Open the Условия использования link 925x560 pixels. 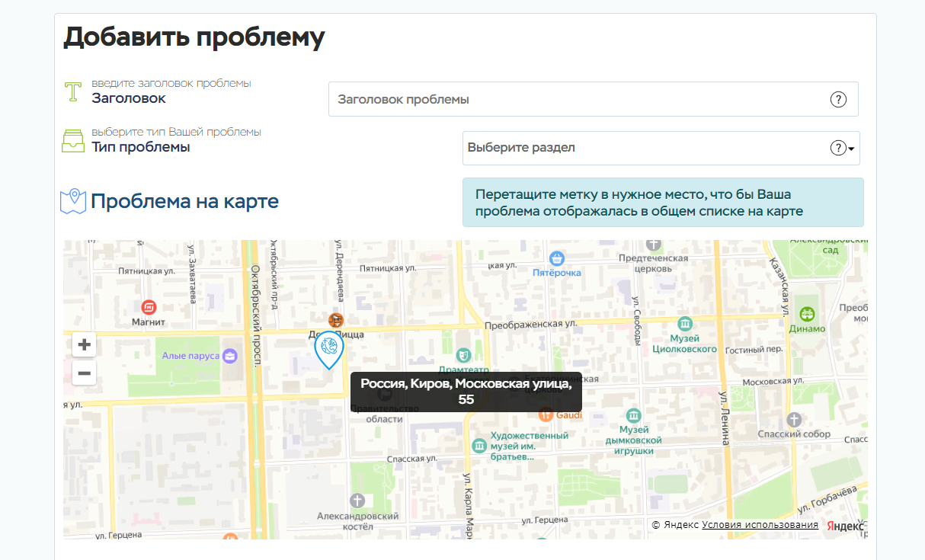(x=760, y=525)
